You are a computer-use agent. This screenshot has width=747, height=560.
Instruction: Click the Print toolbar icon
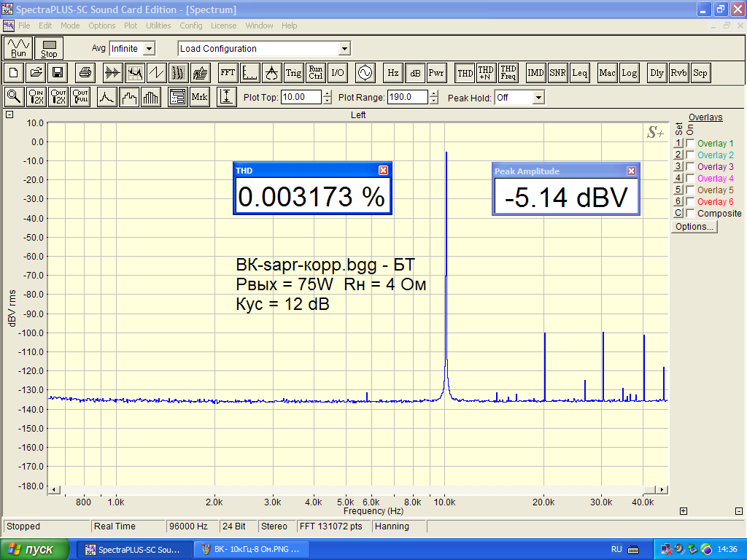85,73
